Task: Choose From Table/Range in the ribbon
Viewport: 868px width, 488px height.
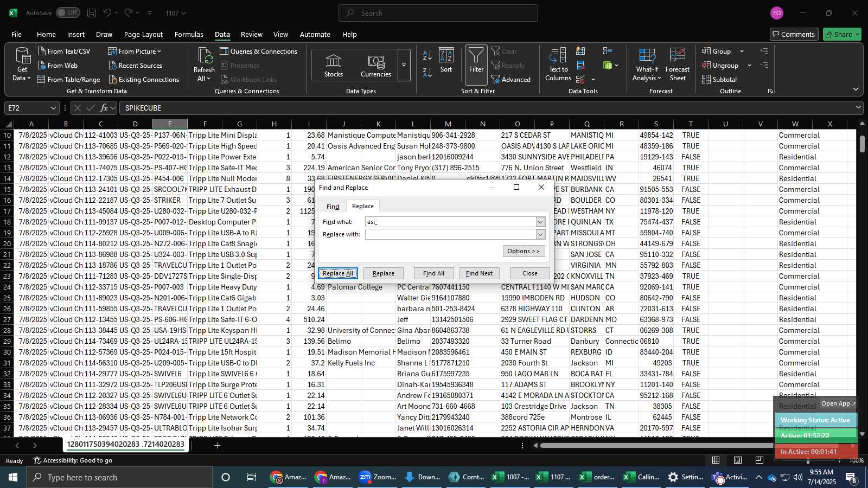Action: [x=68, y=79]
